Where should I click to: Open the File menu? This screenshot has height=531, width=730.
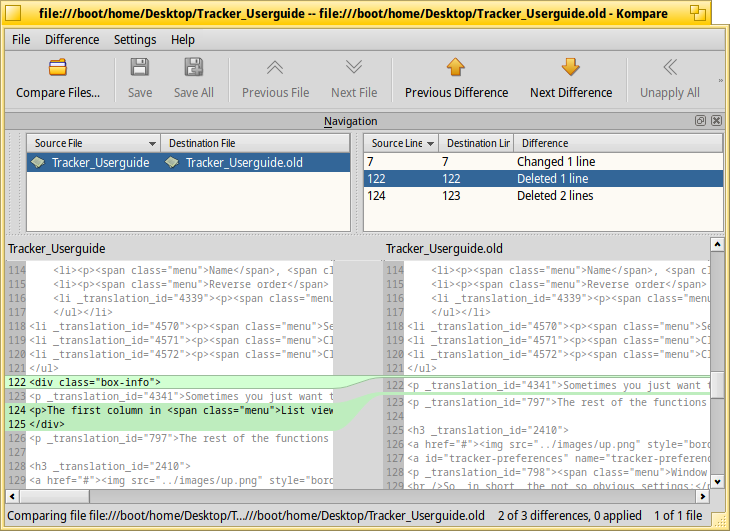[x=21, y=40]
